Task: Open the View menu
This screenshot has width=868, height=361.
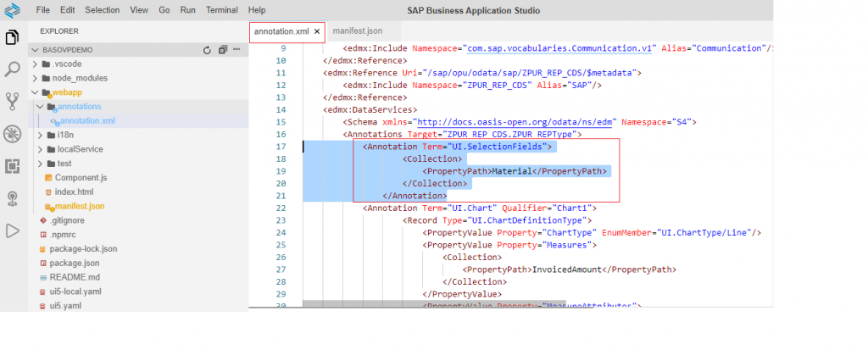Action: coord(139,10)
